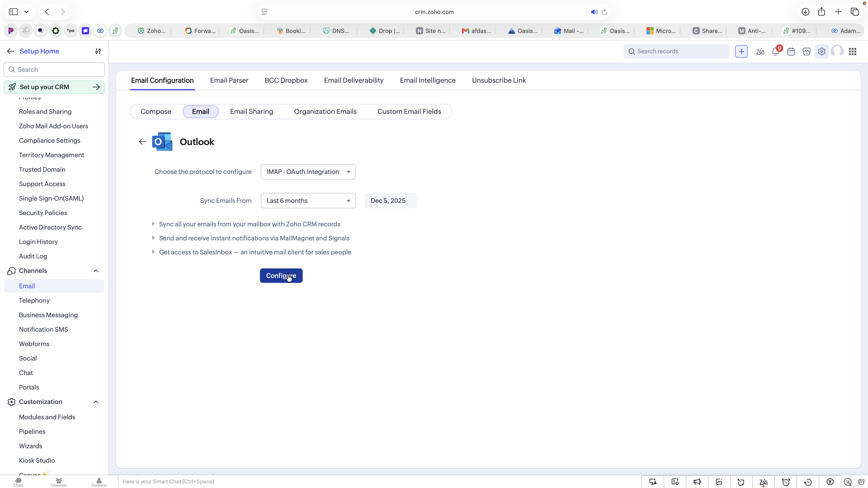
Task: Click the Smart Chat input bar
Action: (380, 482)
